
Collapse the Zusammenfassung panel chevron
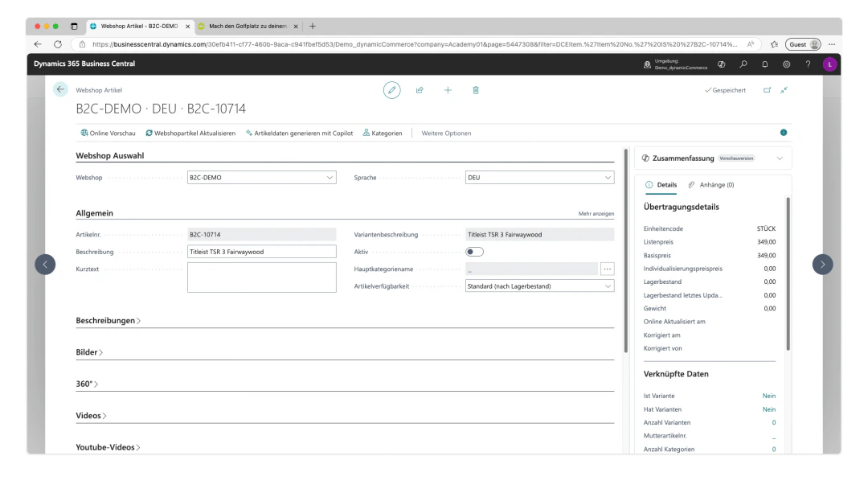[780, 158]
